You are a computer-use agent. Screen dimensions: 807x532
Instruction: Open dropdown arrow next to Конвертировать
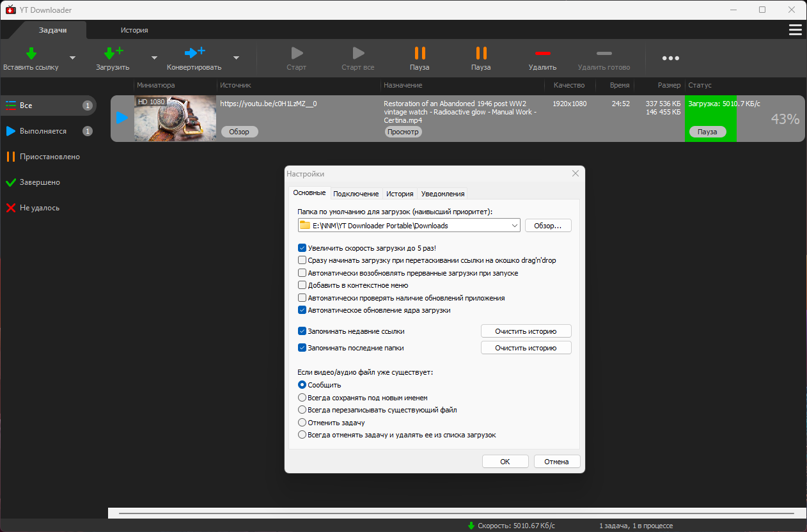[x=236, y=58]
